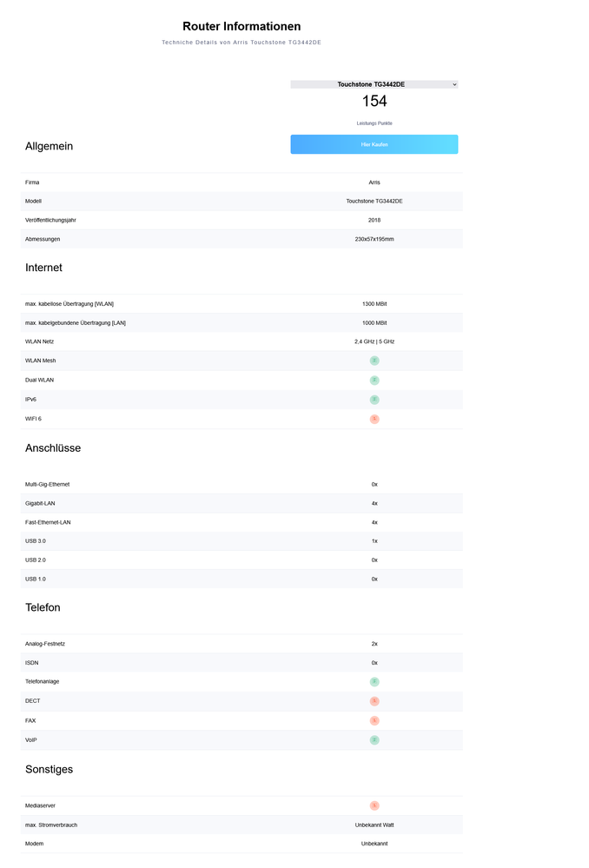Select the USB 3.0 row

coord(243,540)
